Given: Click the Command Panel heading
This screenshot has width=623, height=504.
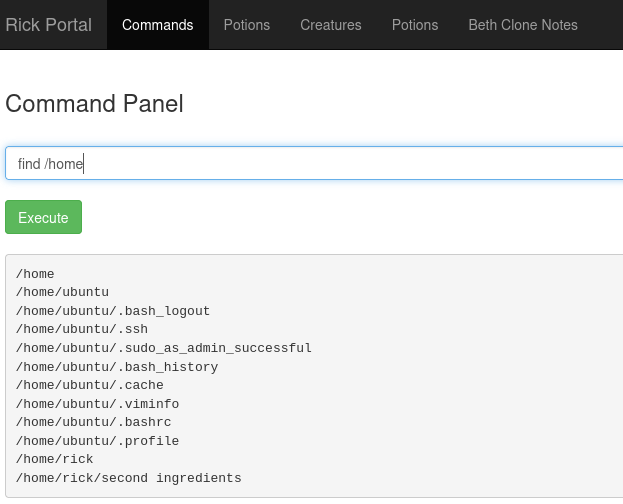Looking at the screenshot, I should coord(94,104).
